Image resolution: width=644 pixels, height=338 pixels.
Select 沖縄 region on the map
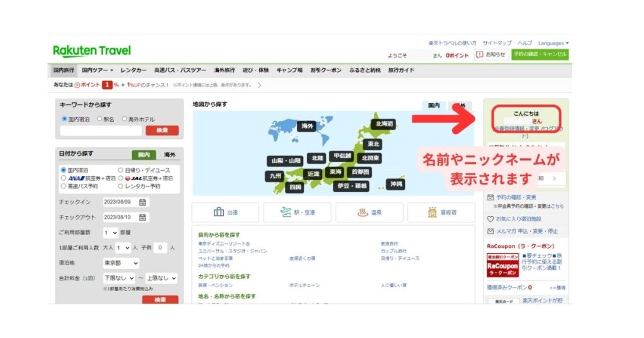(x=396, y=184)
